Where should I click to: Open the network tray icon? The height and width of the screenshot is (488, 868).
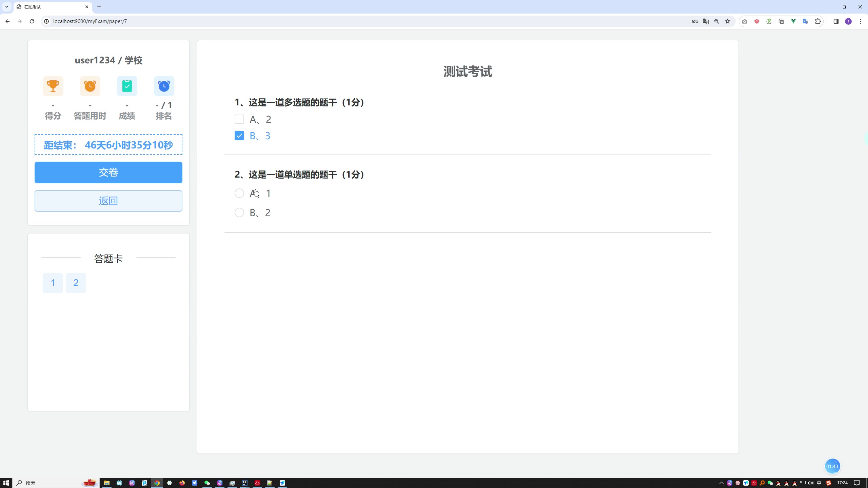(803, 483)
